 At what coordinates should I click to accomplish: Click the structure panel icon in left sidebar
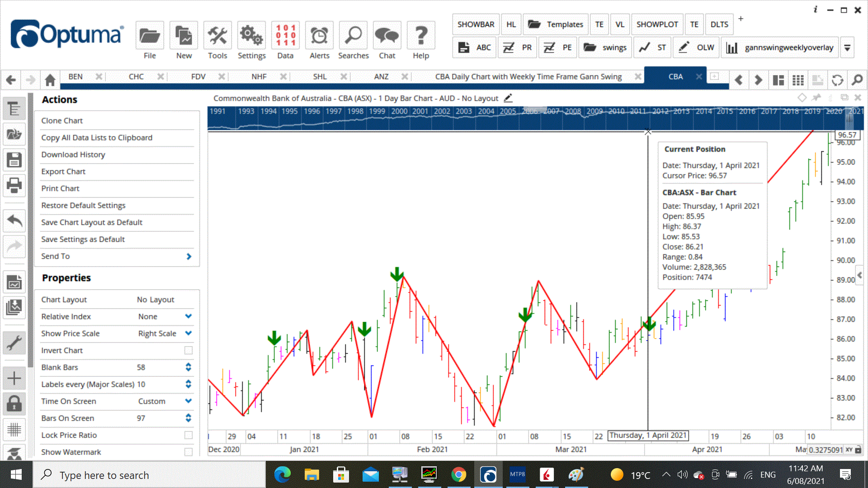[14, 109]
